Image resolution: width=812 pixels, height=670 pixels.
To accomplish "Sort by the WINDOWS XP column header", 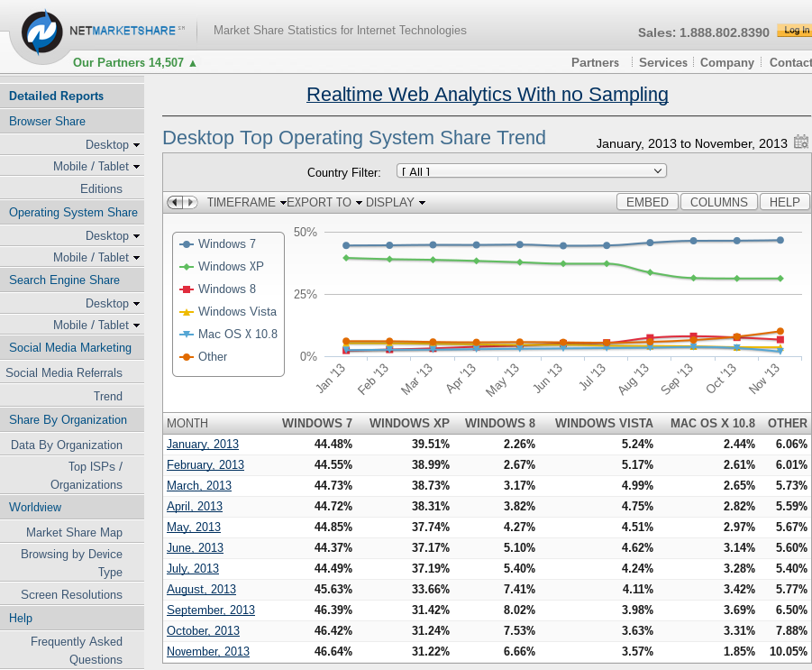I will coord(409,423).
